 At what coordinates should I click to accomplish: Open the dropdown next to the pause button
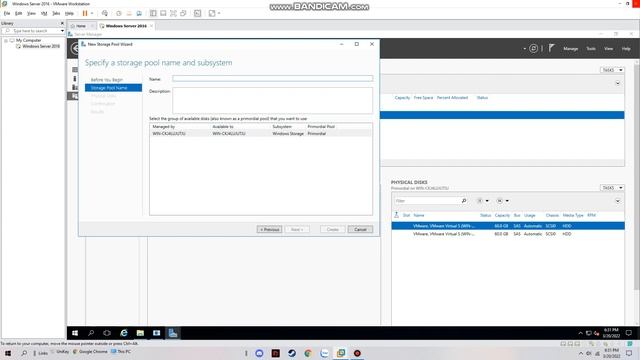coord(92,13)
